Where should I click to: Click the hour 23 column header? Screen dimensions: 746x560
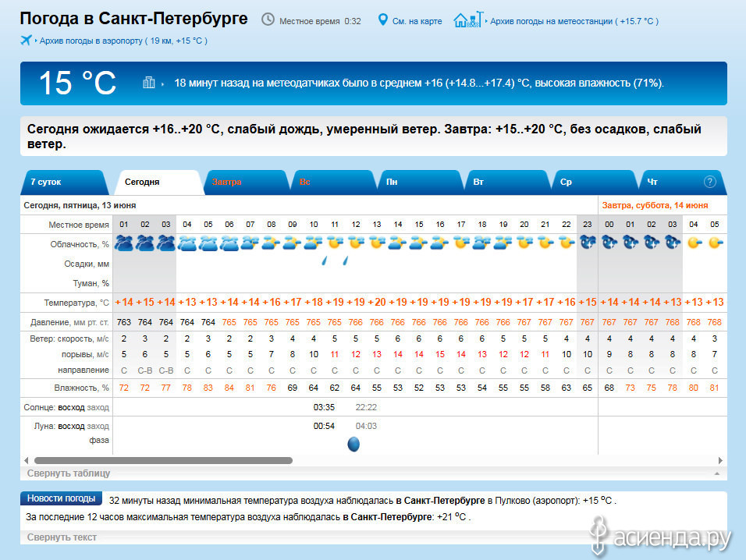588,225
